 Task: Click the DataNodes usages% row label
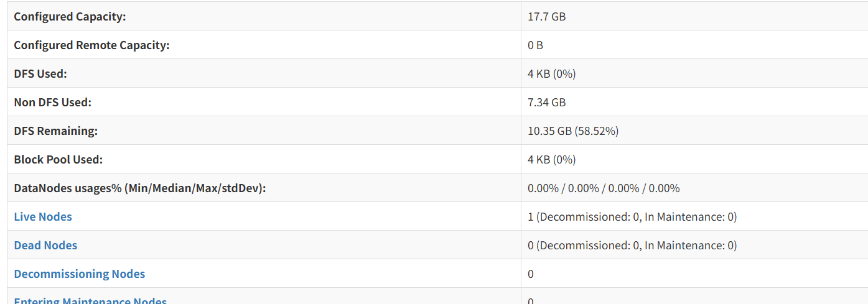[x=139, y=188]
